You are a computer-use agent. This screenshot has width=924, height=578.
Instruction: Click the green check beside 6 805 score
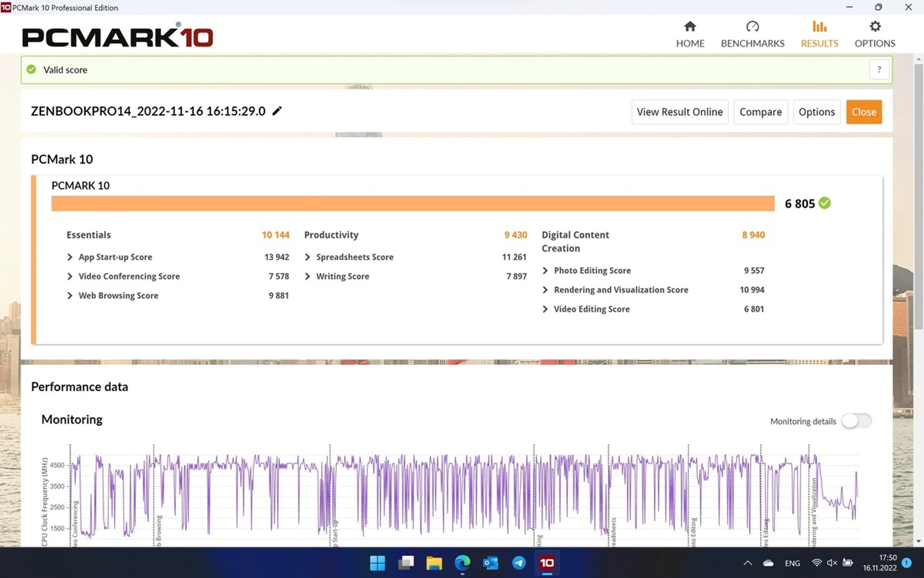click(824, 203)
